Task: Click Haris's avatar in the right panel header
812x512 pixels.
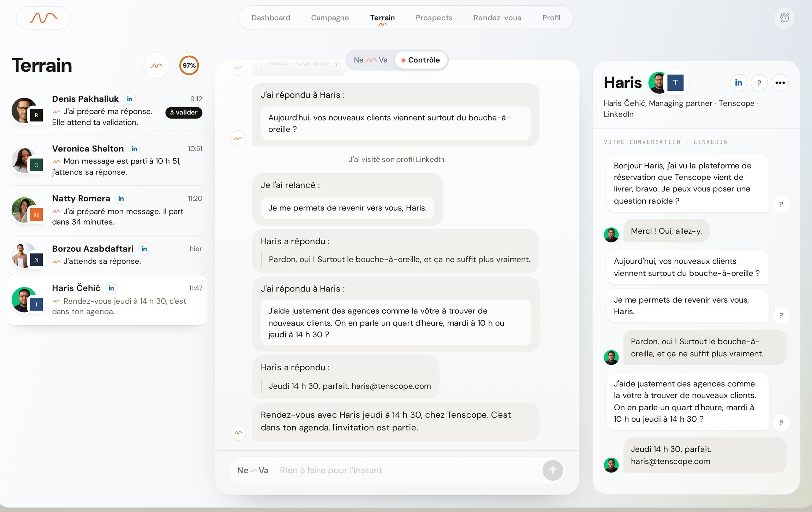Action: 657,83
